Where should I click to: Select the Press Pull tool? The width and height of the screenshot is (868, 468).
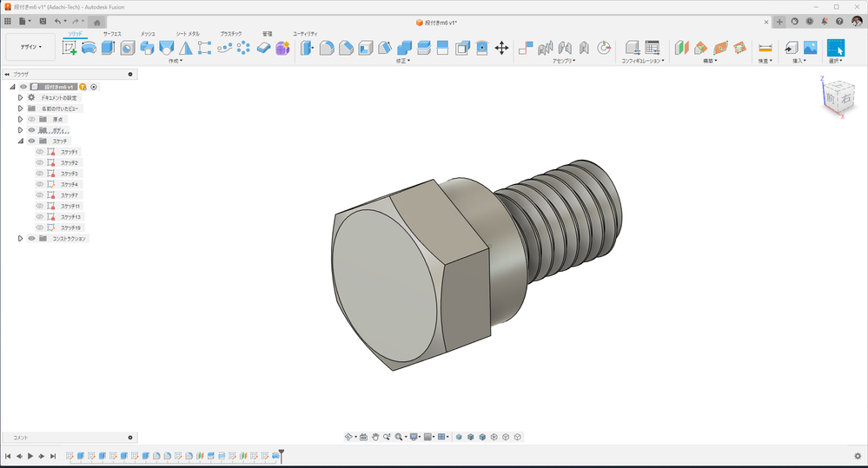click(x=307, y=48)
